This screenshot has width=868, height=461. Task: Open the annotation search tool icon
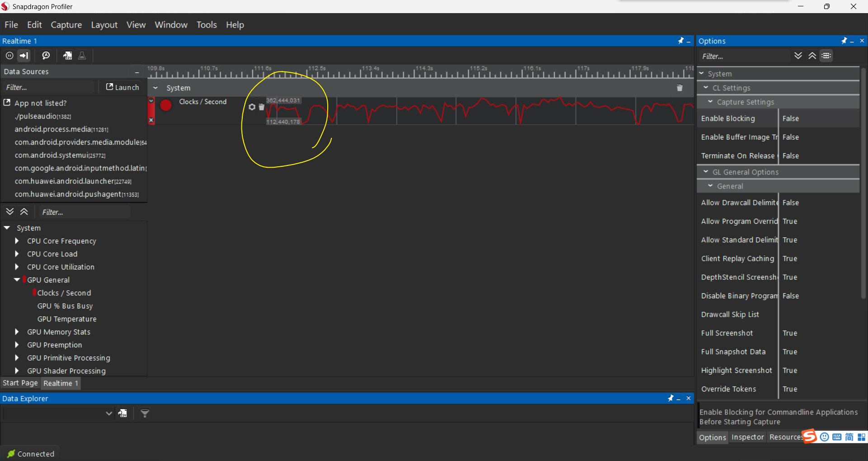(46, 56)
